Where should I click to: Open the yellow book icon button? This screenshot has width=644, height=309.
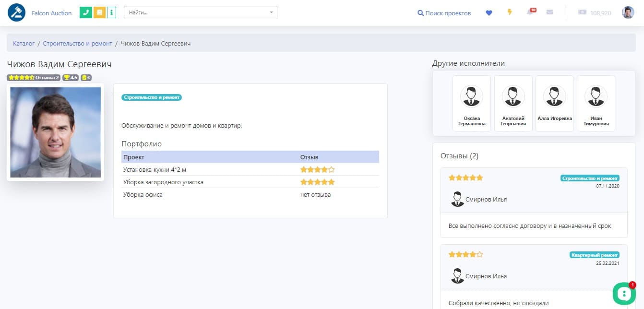99,13
